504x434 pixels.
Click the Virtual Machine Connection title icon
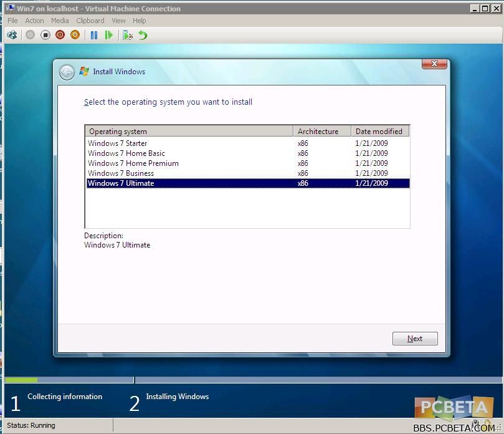point(11,8)
